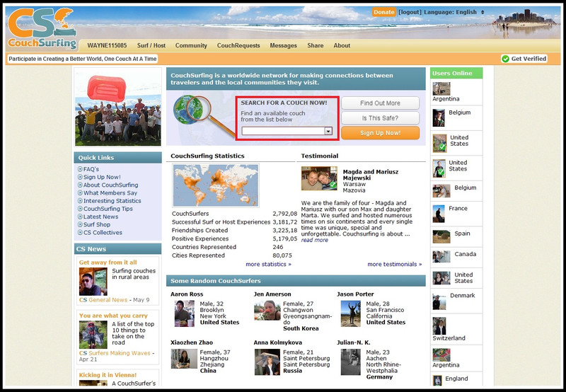Click the logout link
This screenshot has height=392, width=566.
pyautogui.click(x=410, y=12)
